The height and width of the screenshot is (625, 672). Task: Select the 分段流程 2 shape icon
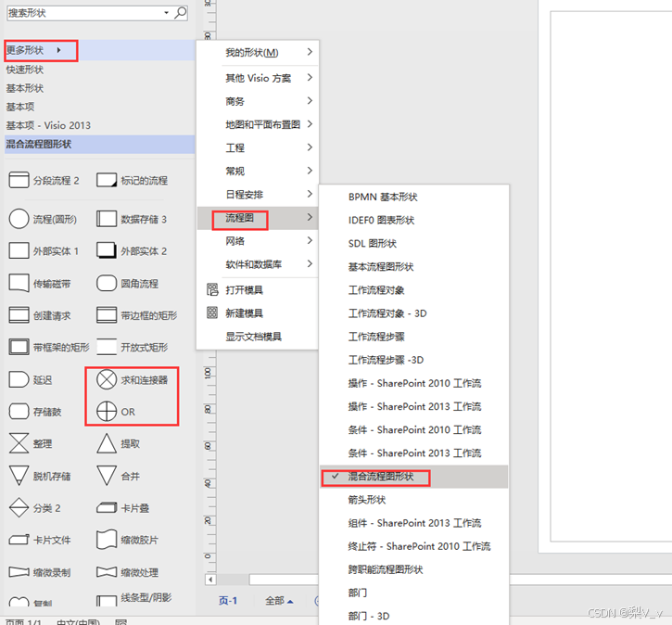(19, 180)
